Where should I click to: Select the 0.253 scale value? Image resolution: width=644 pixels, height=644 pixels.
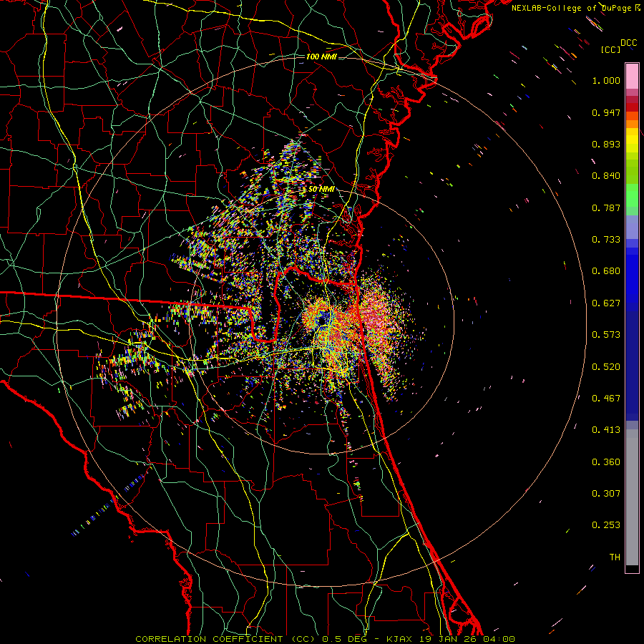coord(606,525)
